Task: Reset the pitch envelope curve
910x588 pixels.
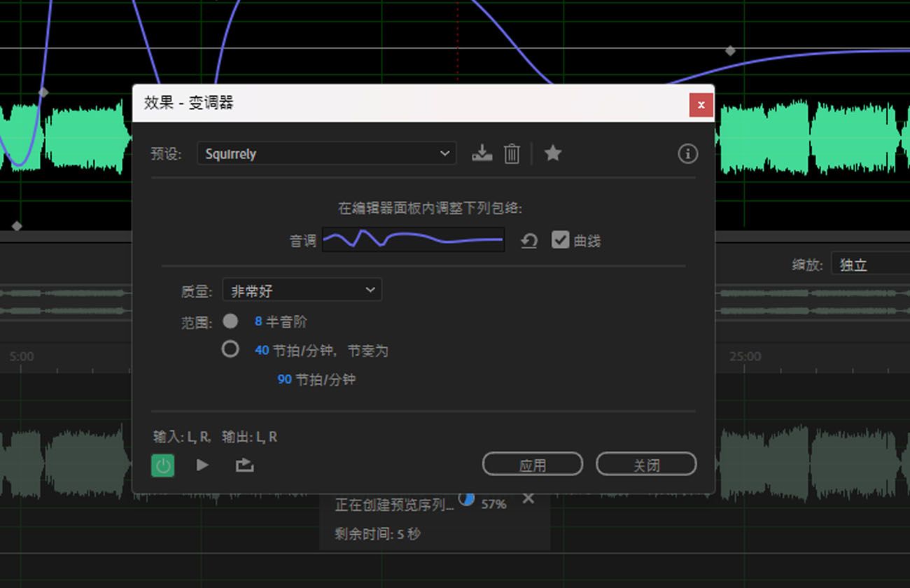Action: click(529, 241)
